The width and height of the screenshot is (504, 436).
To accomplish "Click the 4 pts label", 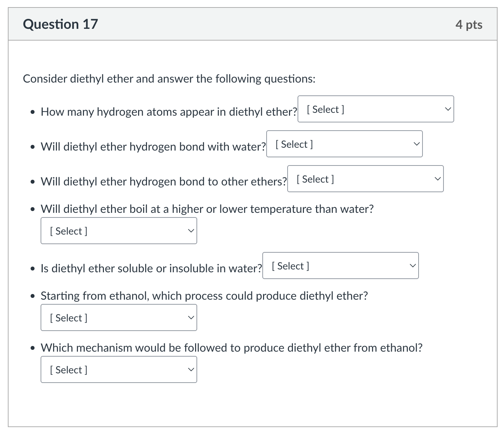I will (469, 24).
